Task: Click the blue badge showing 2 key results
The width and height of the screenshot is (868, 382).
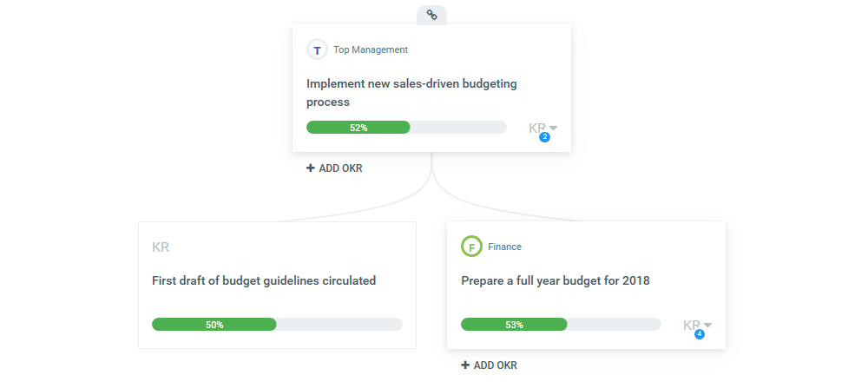Action: (545, 137)
